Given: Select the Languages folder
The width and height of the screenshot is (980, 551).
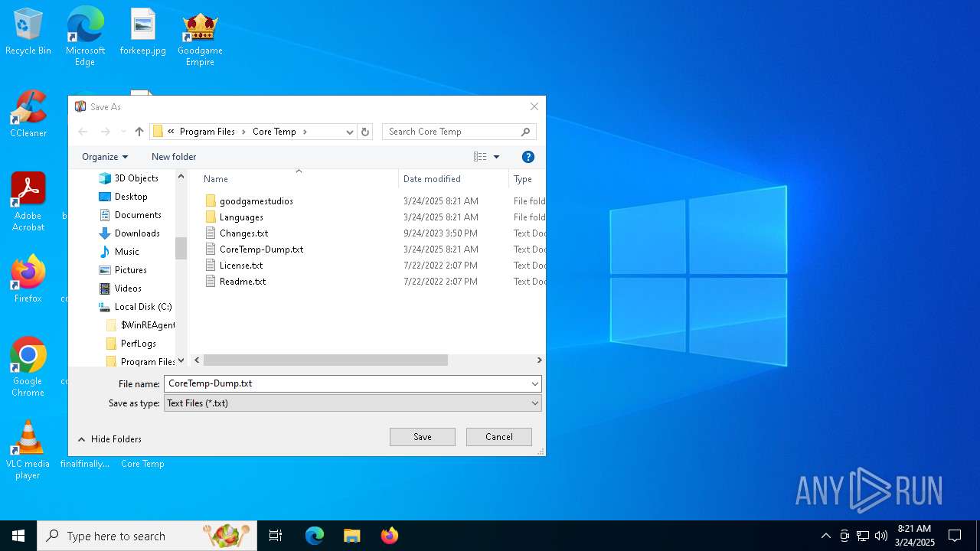Looking at the screenshot, I should [234, 217].
